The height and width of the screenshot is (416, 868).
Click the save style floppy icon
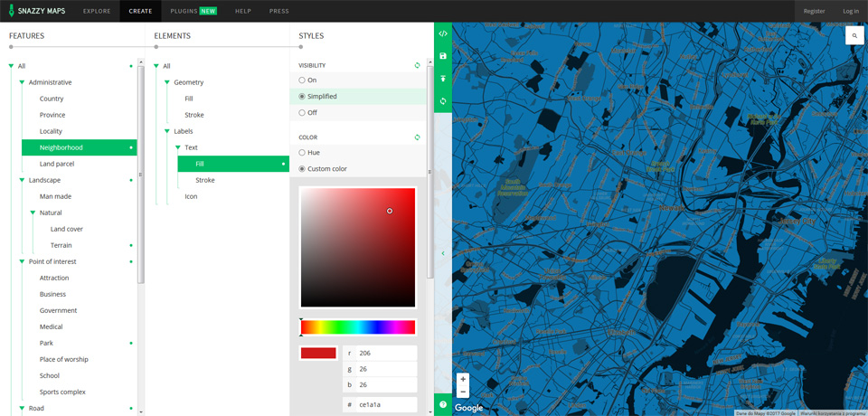[443, 56]
